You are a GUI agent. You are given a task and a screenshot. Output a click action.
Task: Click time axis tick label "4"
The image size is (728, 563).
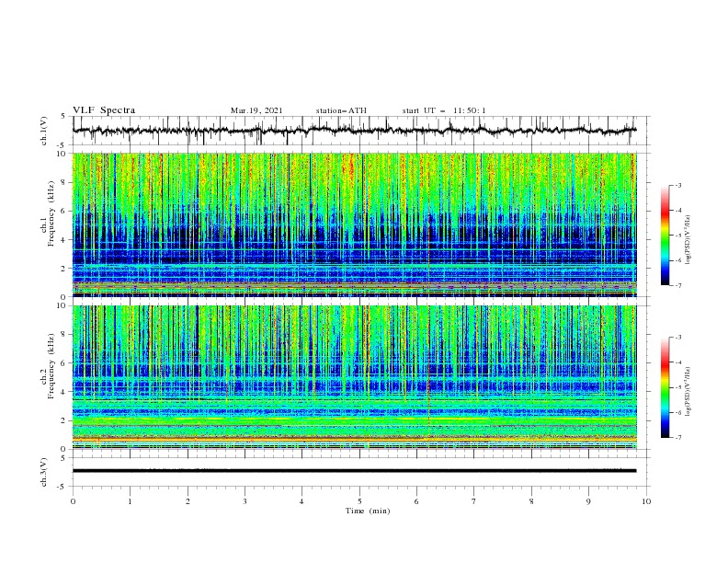[x=301, y=501]
